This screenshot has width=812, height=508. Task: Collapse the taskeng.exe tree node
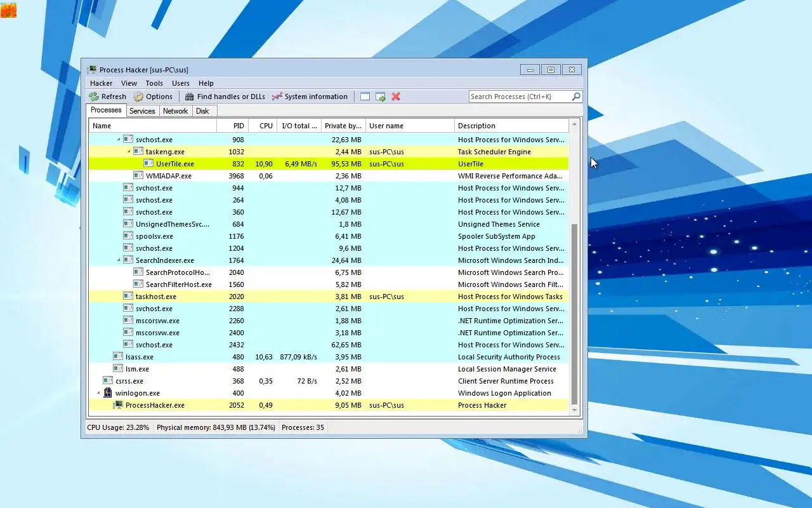(129, 152)
